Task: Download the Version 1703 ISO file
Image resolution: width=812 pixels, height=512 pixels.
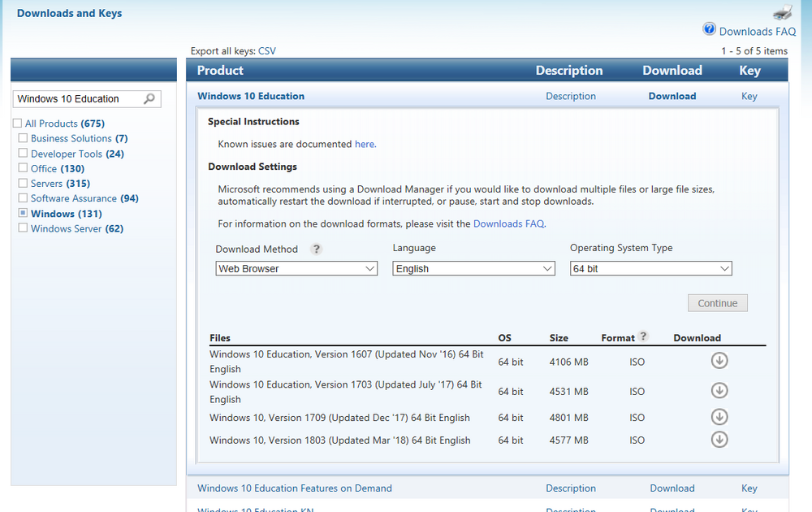Action: pyautogui.click(x=719, y=390)
